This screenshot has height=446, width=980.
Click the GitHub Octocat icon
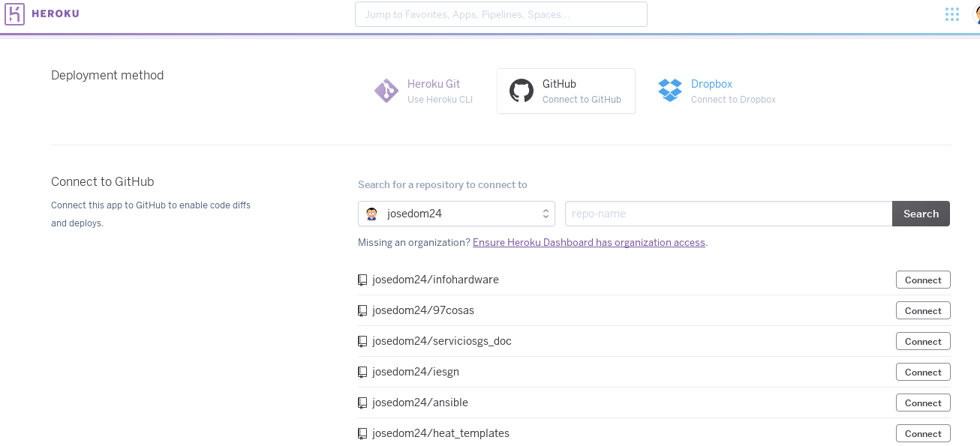522,91
